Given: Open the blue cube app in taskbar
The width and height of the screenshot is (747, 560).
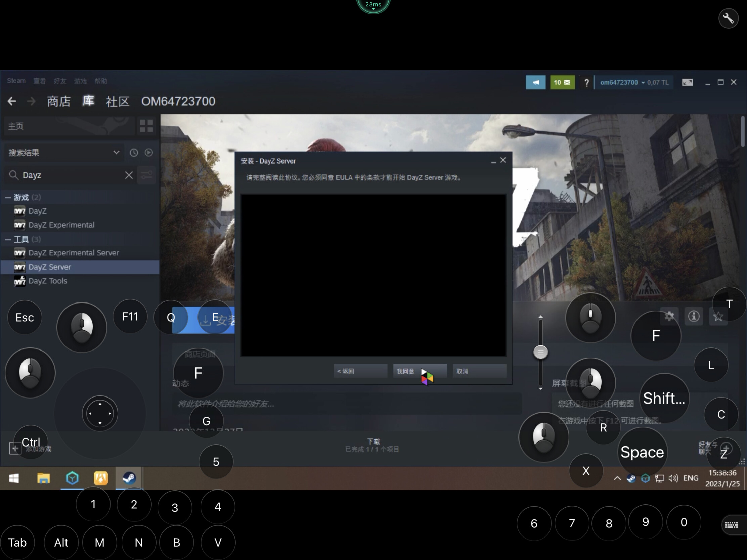Looking at the screenshot, I should tap(72, 478).
